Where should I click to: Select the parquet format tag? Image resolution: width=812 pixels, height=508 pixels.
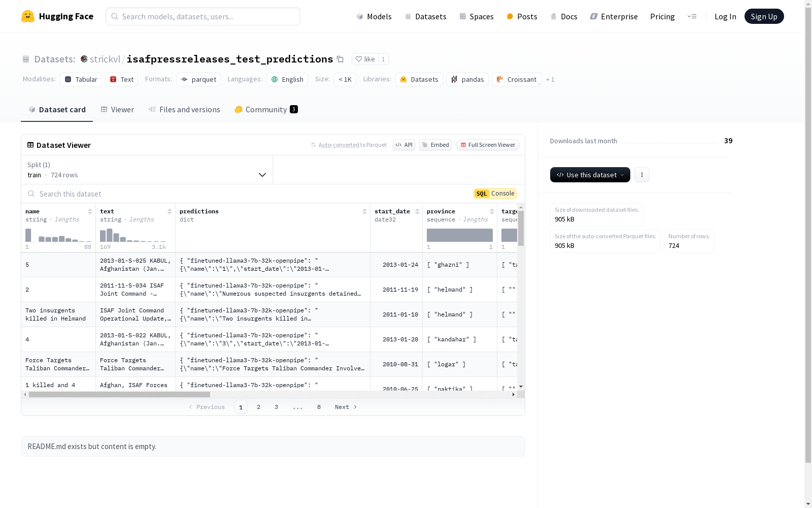198,79
